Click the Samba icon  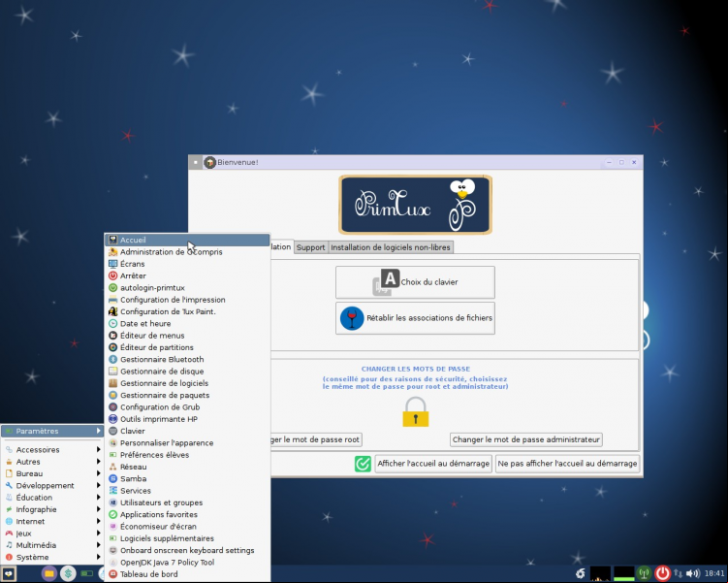[112, 479]
